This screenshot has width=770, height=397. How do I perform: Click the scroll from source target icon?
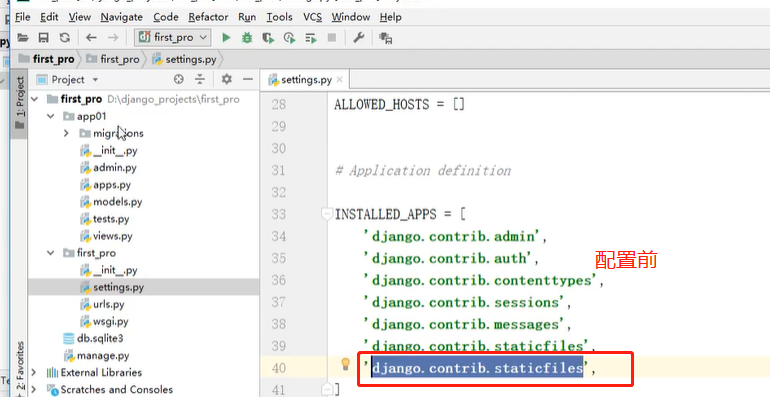pyautogui.click(x=179, y=79)
